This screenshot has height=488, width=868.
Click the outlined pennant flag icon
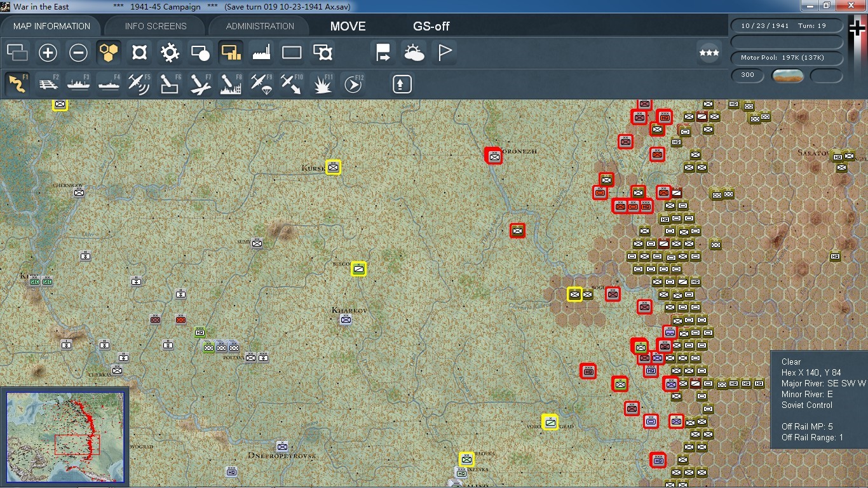(x=444, y=53)
